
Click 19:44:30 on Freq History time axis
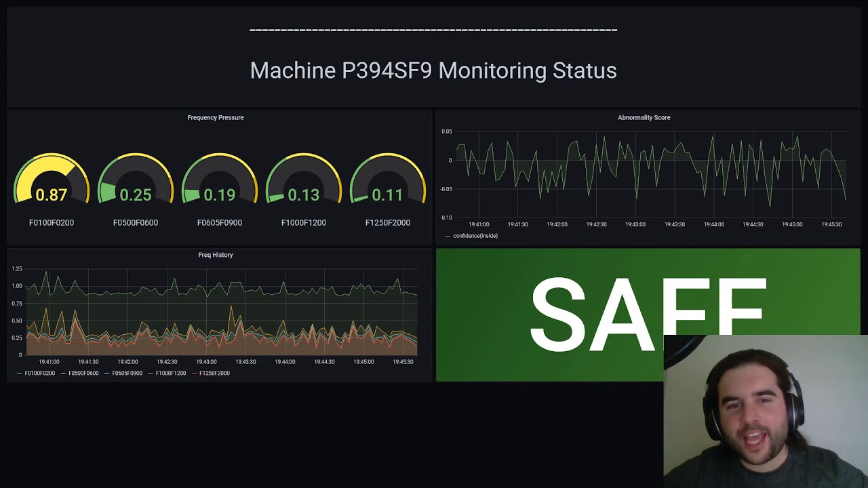pos(324,362)
